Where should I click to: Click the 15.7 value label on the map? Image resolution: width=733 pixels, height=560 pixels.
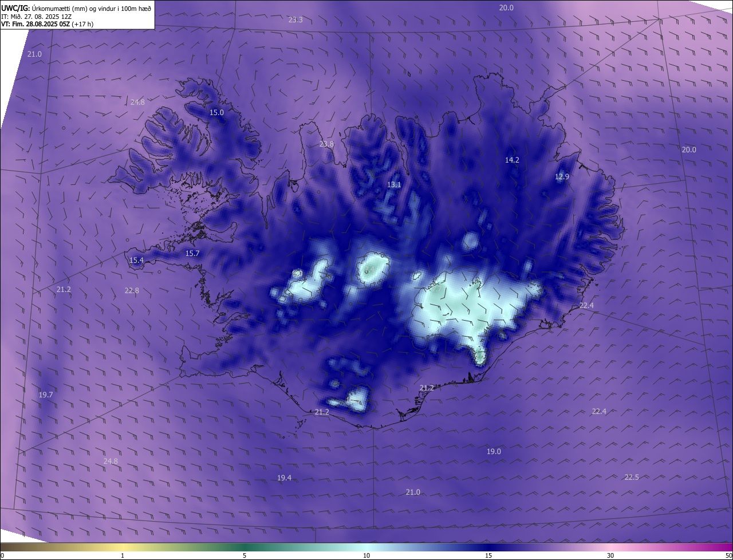192,253
